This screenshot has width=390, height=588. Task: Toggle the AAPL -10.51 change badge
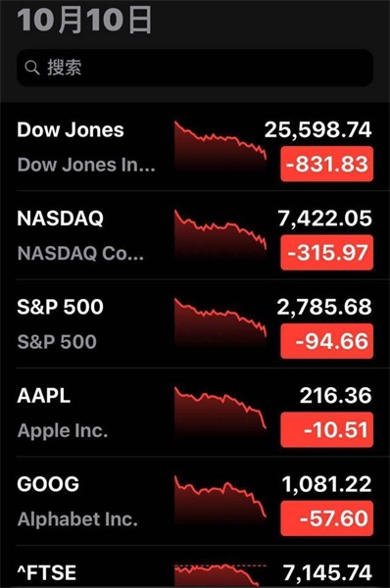coord(326,430)
